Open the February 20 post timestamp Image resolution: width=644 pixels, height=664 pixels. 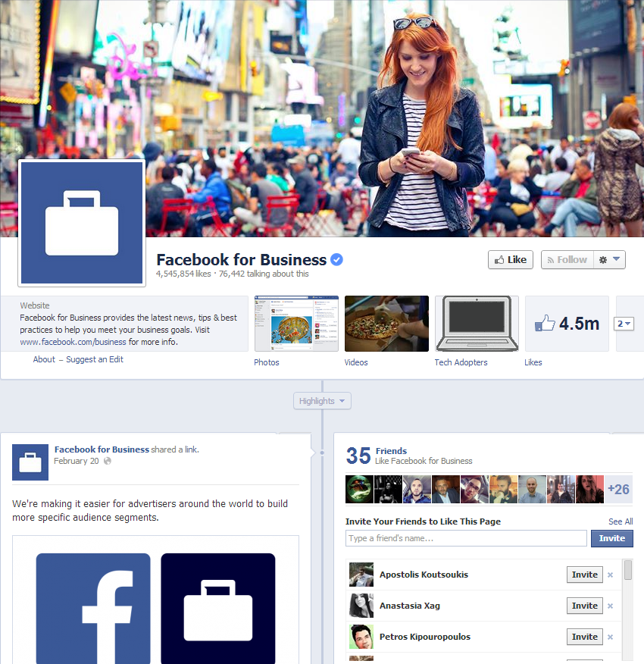click(77, 461)
